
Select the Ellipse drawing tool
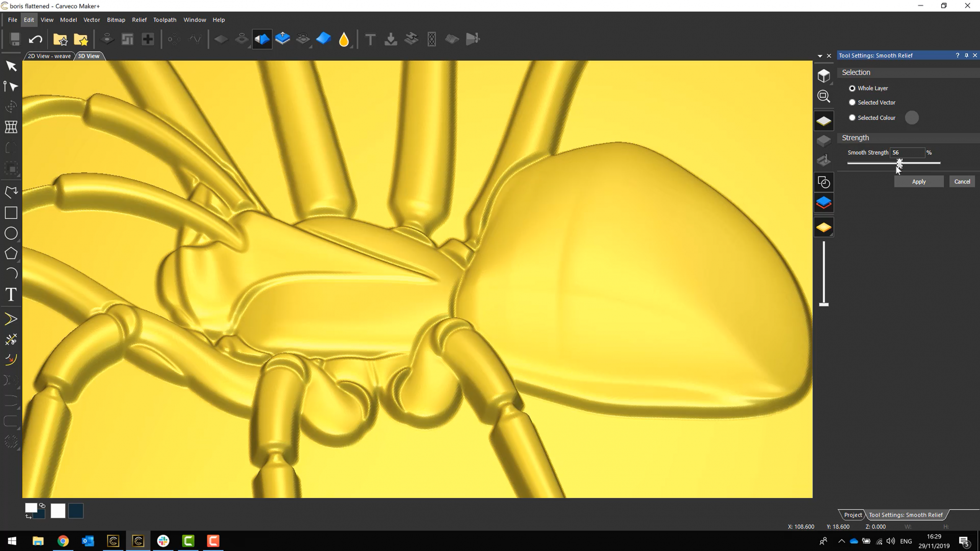coord(11,233)
